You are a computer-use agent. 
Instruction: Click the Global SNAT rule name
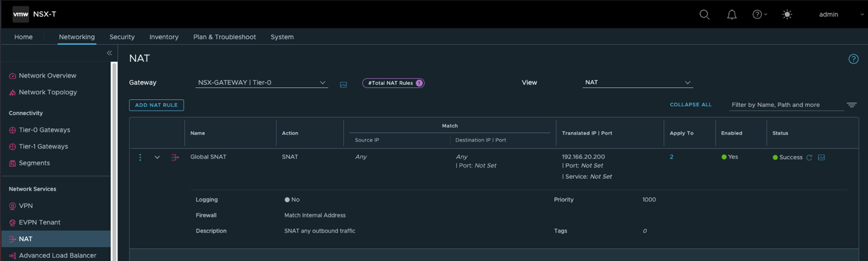pyautogui.click(x=208, y=157)
